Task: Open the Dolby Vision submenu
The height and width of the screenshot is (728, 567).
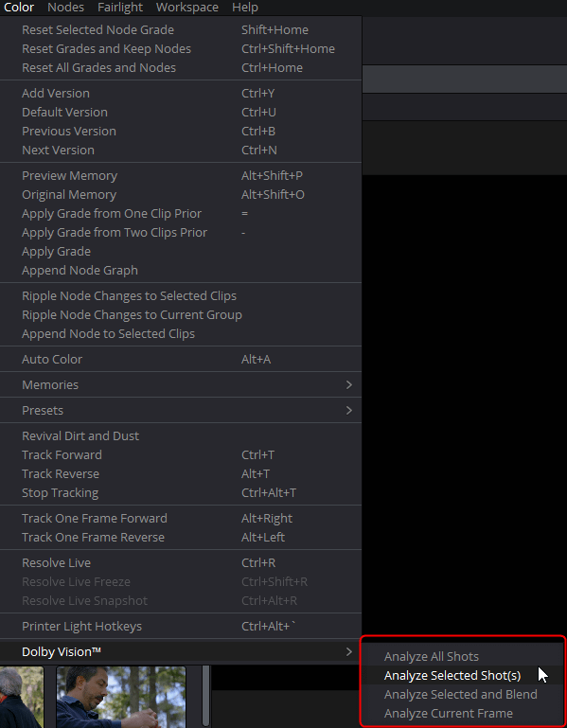Action: (181, 652)
